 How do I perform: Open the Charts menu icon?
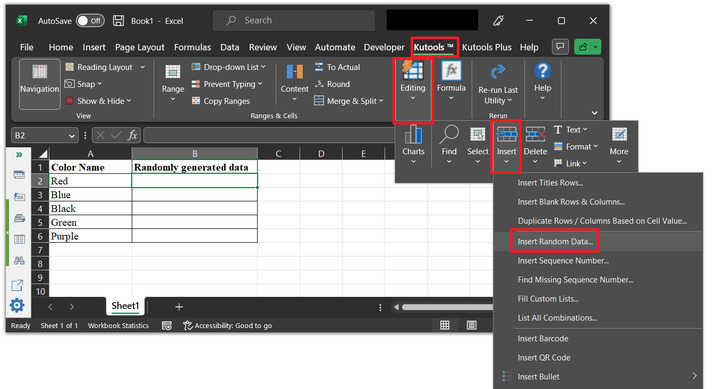pos(413,135)
